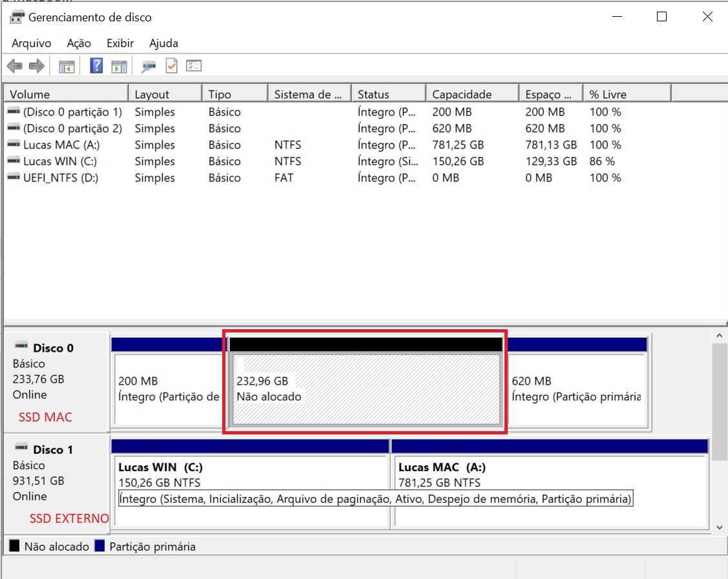
Task: Open the Ajuda menu
Action: [x=164, y=43]
